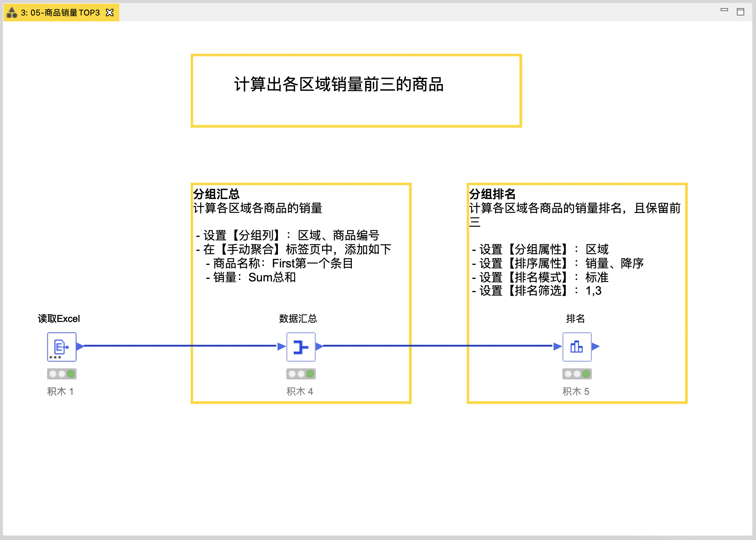Minimize the editor panel

pos(724,10)
